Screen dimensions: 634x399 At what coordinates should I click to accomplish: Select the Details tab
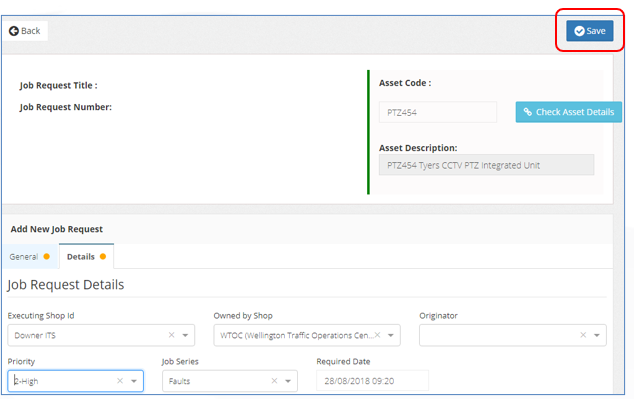(x=86, y=257)
